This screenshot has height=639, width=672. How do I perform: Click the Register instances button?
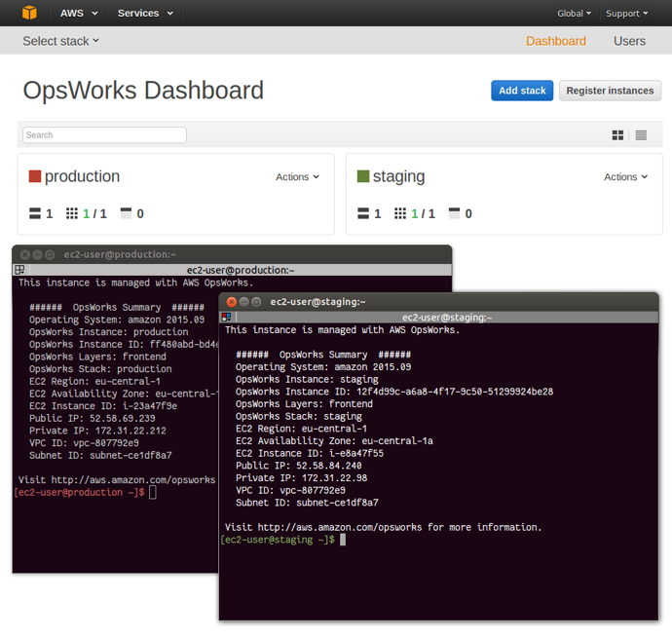[x=610, y=91]
